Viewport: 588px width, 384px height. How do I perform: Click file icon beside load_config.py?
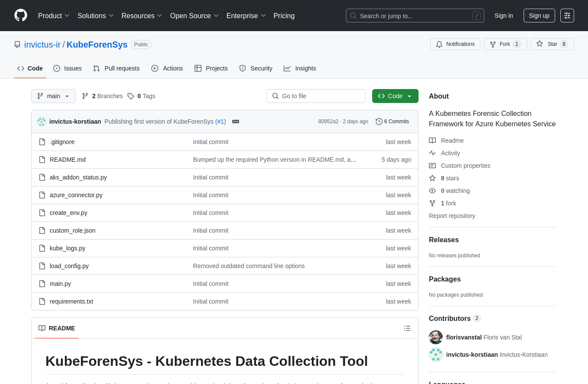[x=42, y=266]
